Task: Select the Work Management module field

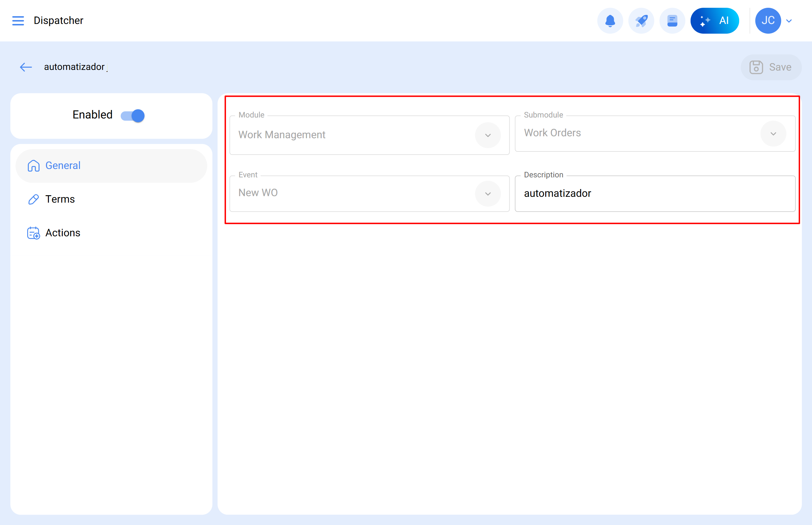Action: [x=351, y=135]
